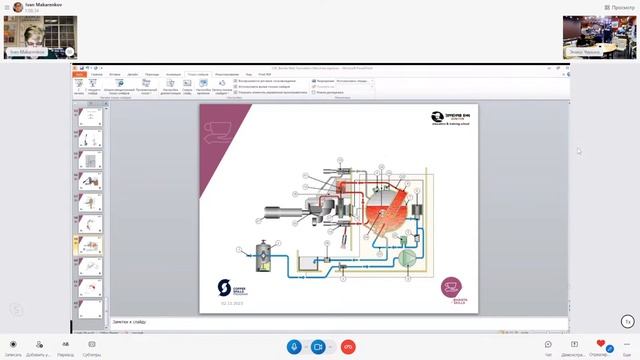Click the broadcast slide show icon
Viewport: 640px width, 360px height.
(x=119, y=84)
